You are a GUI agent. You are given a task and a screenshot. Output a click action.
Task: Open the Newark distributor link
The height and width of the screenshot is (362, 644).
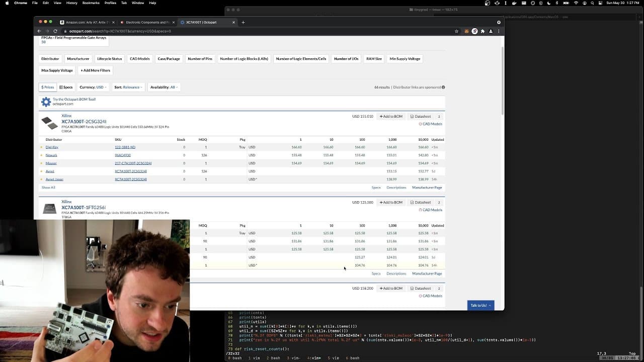tap(51, 155)
